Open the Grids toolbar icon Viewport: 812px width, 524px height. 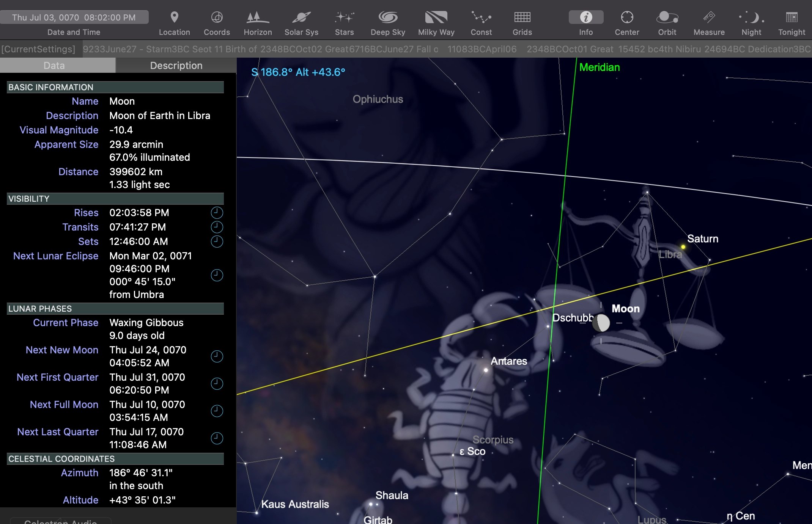pyautogui.click(x=522, y=17)
